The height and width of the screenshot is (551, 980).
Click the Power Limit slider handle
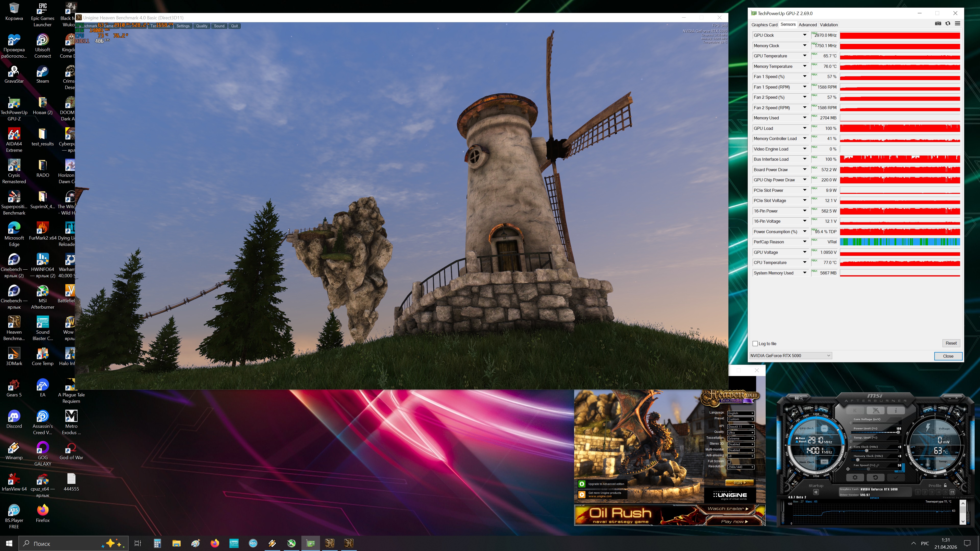click(898, 432)
